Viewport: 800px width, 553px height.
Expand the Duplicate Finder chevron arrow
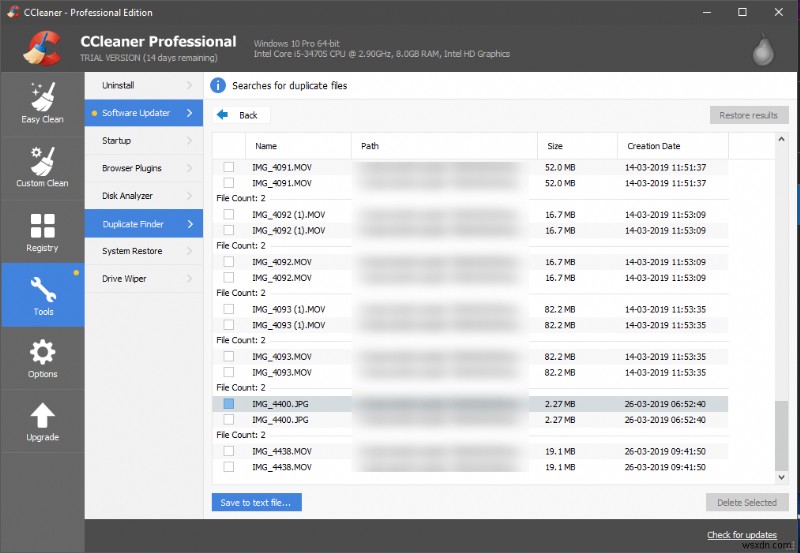pos(190,224)
